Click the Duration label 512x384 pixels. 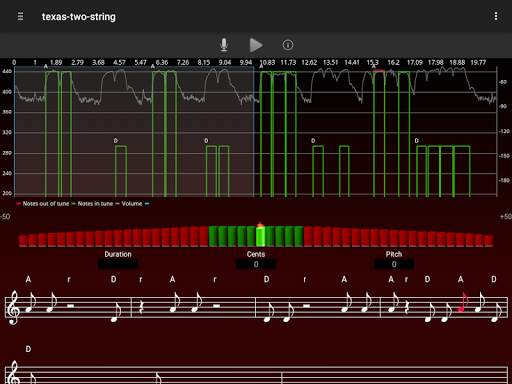coord(118,254)
